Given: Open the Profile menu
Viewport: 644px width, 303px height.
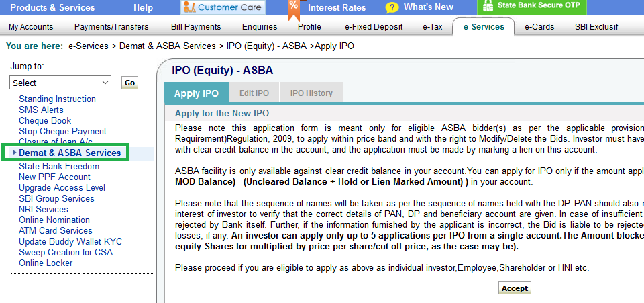Looking at the screenshot, I should pyautogui.click(x=309, y=27).
